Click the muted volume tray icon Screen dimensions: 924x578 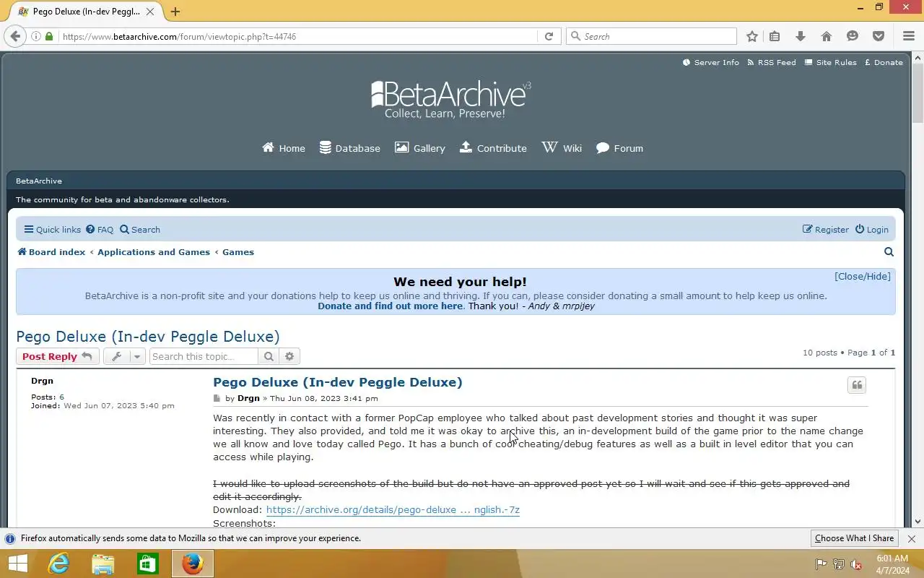point(856,564)
